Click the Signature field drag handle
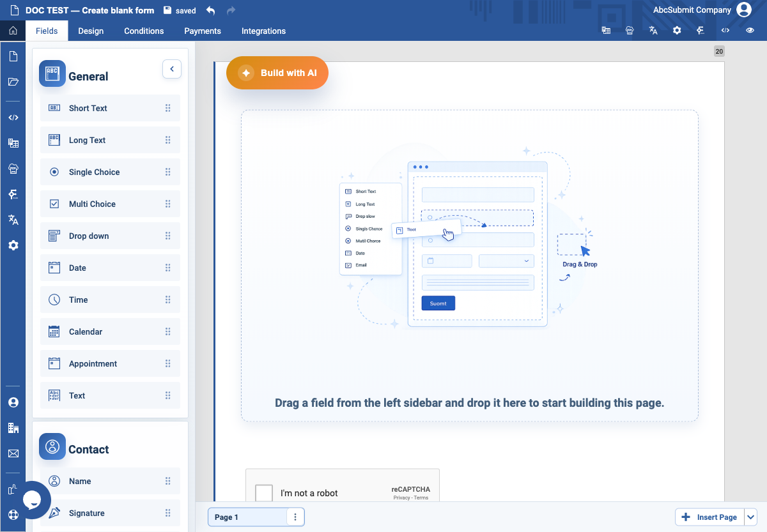 [x=167, y=513]
